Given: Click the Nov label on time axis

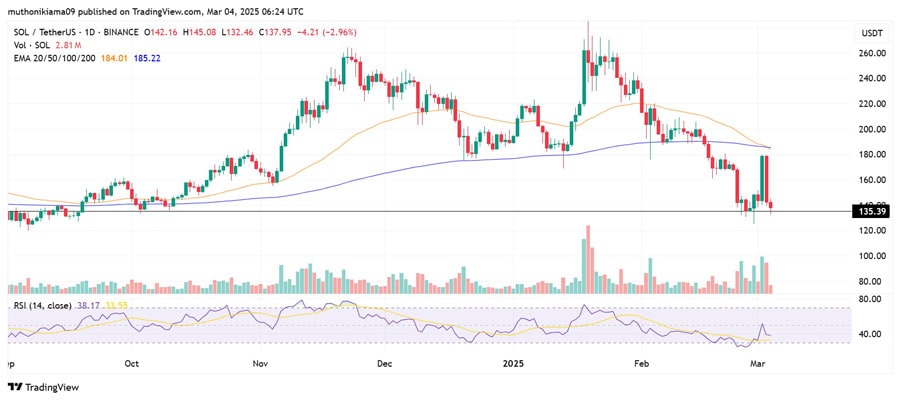Looking at the screenshot, I should pyautogui.click(x=261, y=364).
